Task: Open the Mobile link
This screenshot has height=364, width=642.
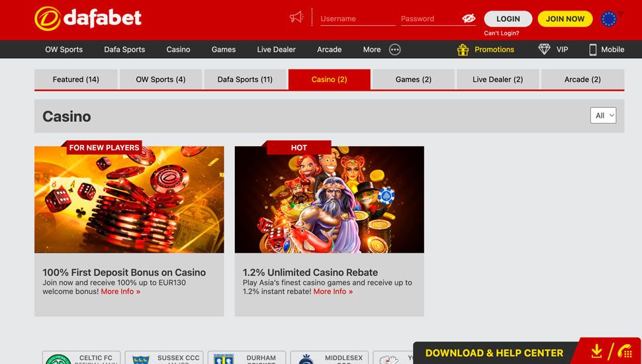Action: click(612, 50)
